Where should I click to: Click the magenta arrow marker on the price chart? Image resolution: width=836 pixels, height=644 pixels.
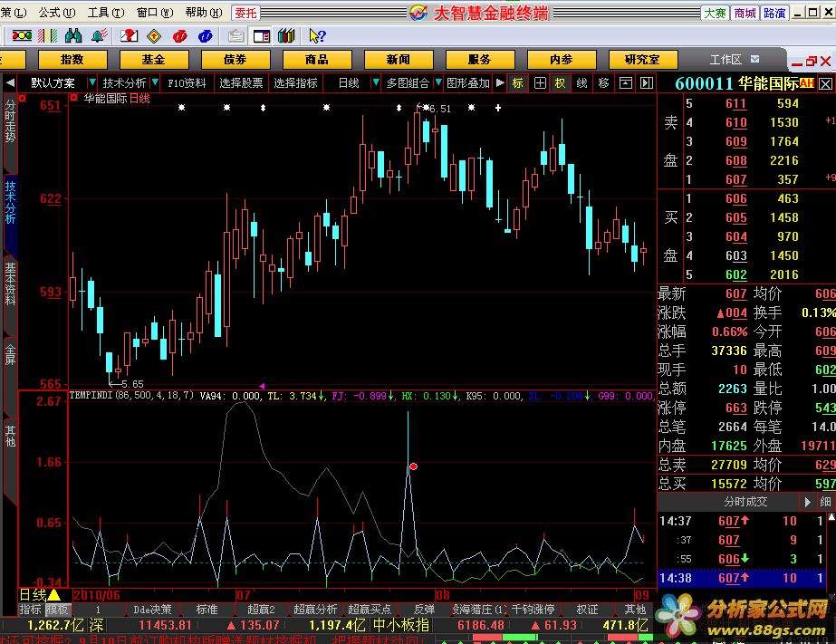tap(262, 386)
